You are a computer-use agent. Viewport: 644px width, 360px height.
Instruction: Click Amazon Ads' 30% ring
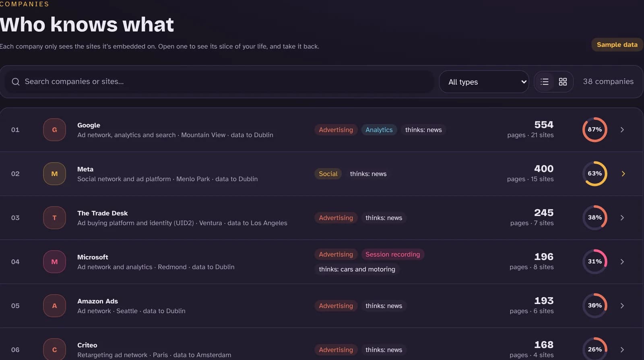[x=594, y=306]
